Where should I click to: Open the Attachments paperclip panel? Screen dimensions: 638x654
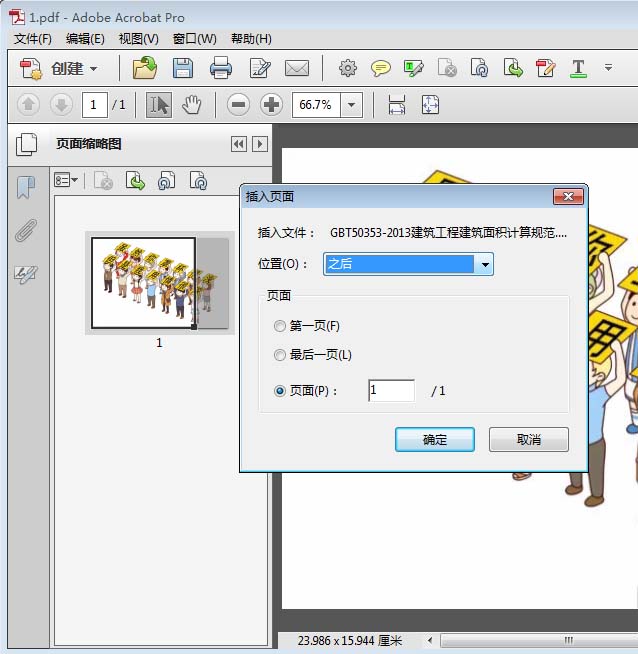25,231
